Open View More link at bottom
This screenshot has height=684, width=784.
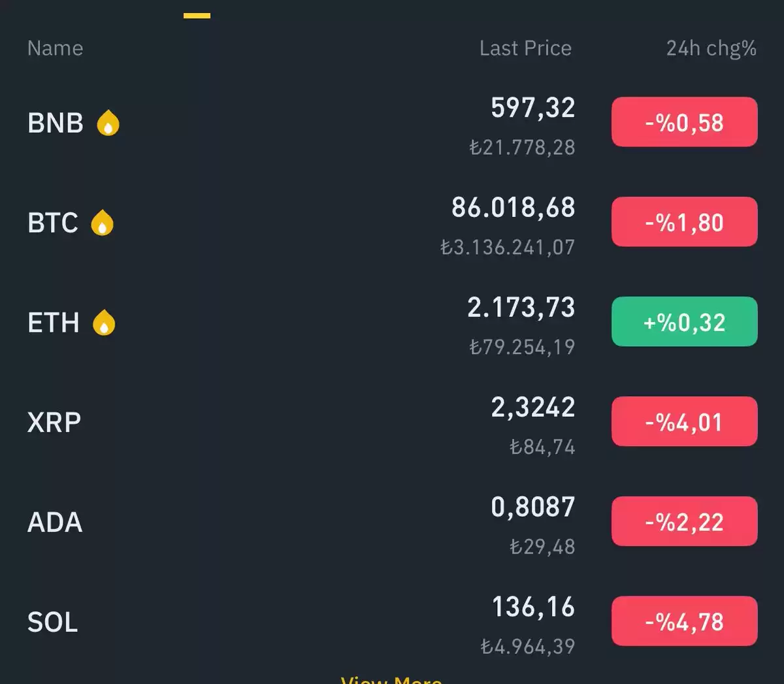coord(391,679)
